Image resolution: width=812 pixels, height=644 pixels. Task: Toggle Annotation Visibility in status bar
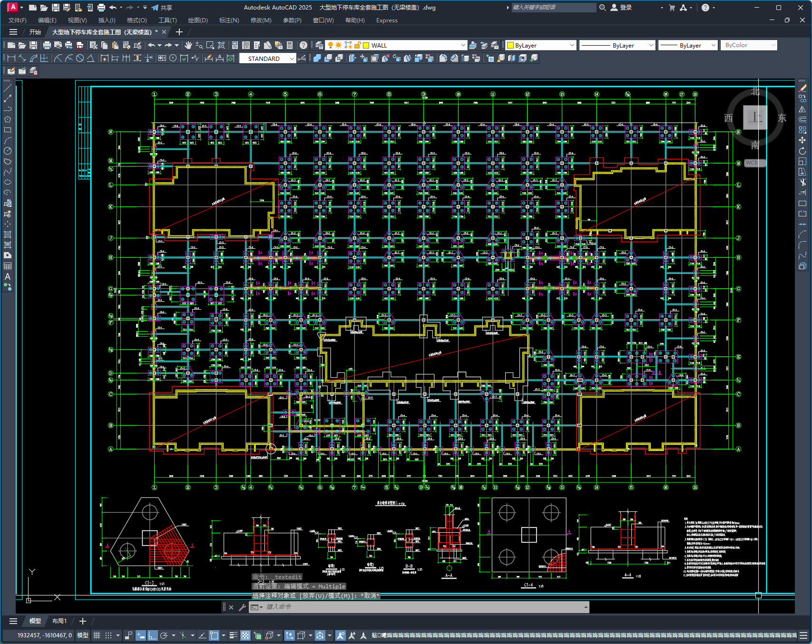(x=341, y=635)
